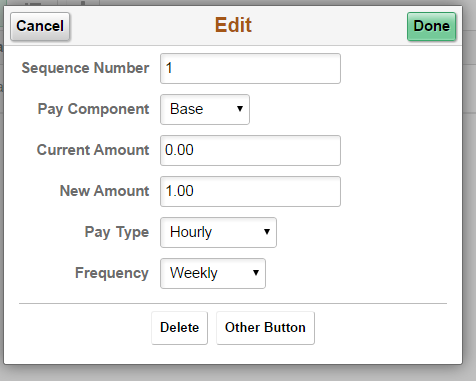Click the Other Button
This screenshot has height=381, width=476.
pos(265,328)
